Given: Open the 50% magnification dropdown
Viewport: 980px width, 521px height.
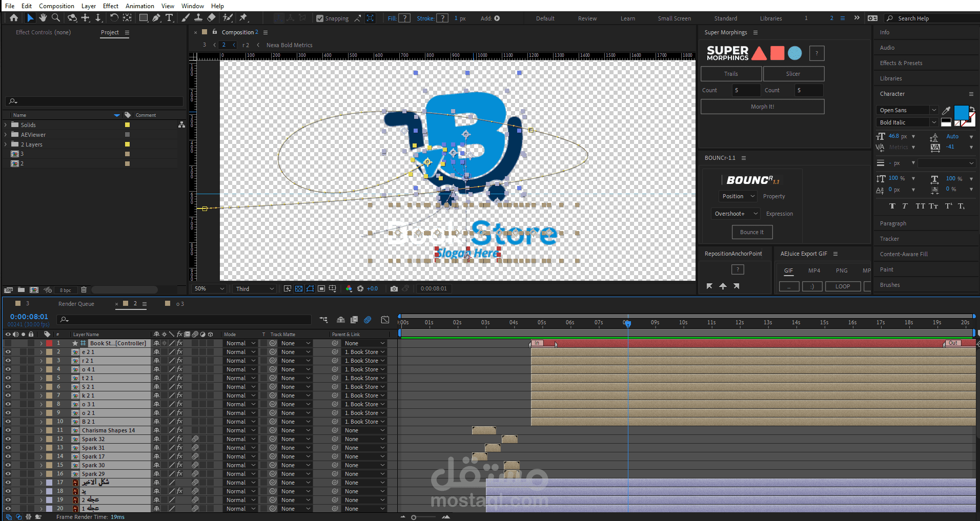Looking at the screenshot, I should click(x=209, y=289).
